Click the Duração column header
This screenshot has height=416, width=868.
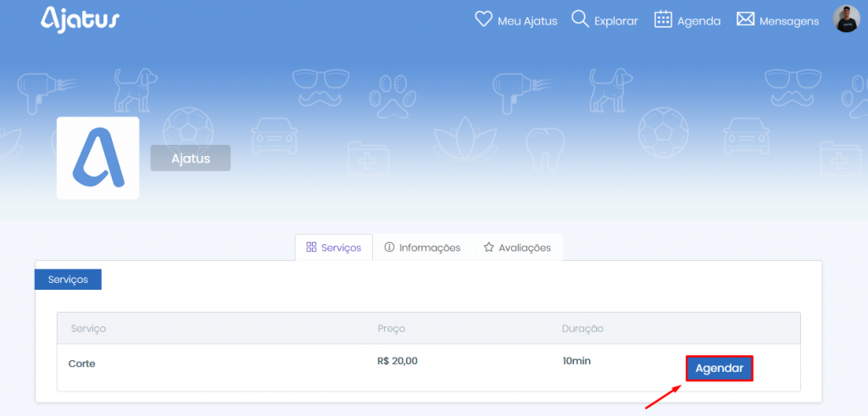pos(582,329)
